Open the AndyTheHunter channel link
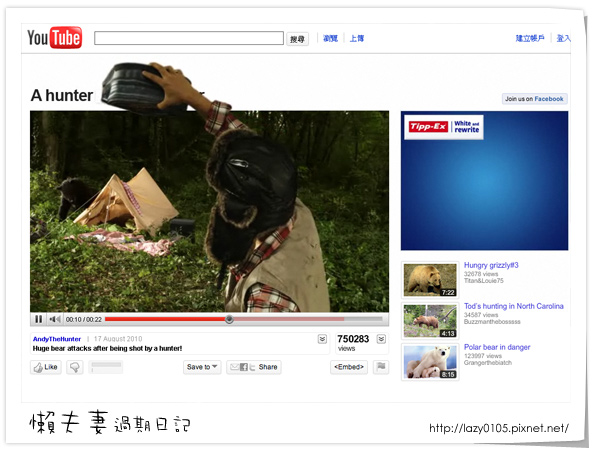Viewport: 600px width, 450px height. (x=57, y=339)
